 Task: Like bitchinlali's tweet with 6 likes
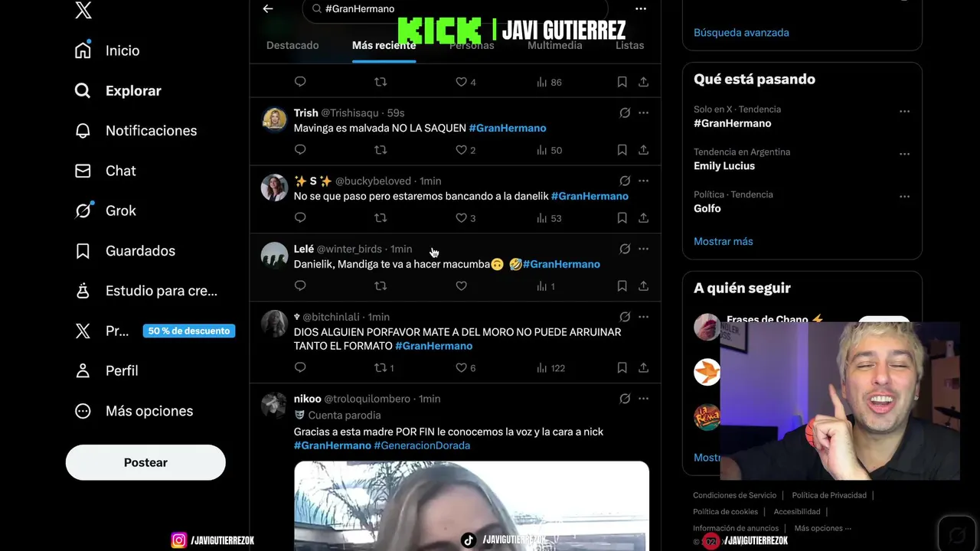tap(465, 368)
